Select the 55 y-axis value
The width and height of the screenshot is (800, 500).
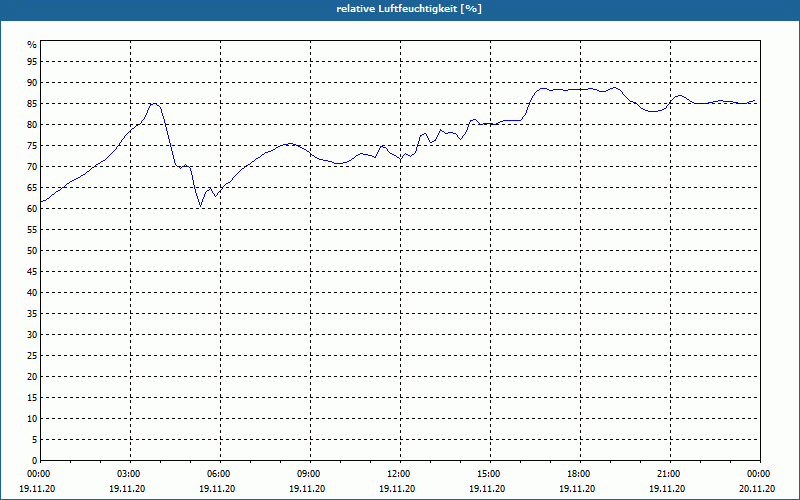(x=32, y=230)
